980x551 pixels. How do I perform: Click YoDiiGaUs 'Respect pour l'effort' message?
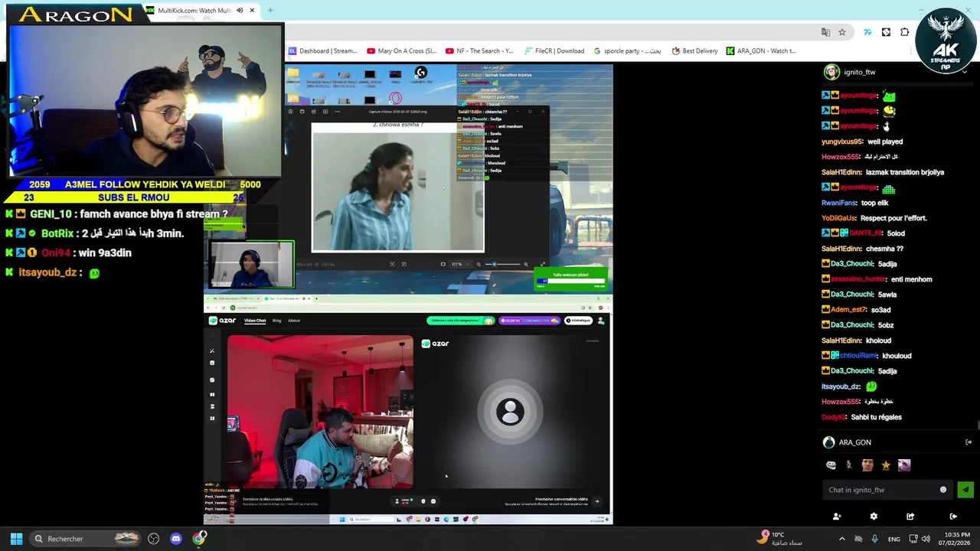(893, 218)
